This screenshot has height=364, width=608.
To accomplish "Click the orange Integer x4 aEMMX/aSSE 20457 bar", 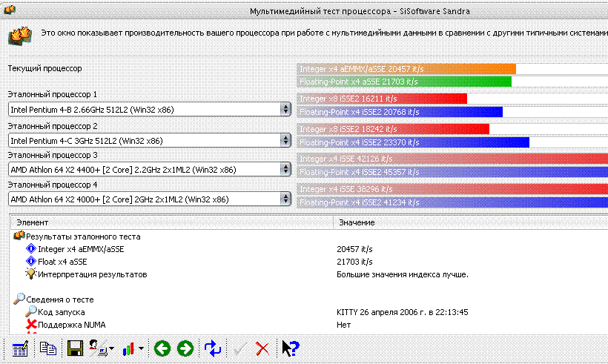I will coord(406,69).
